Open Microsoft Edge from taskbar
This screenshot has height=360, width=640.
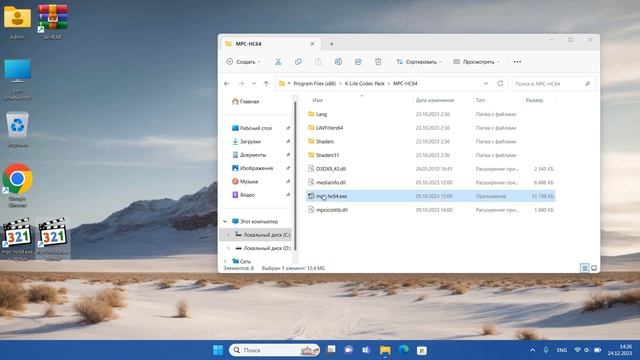click(404, 350)
